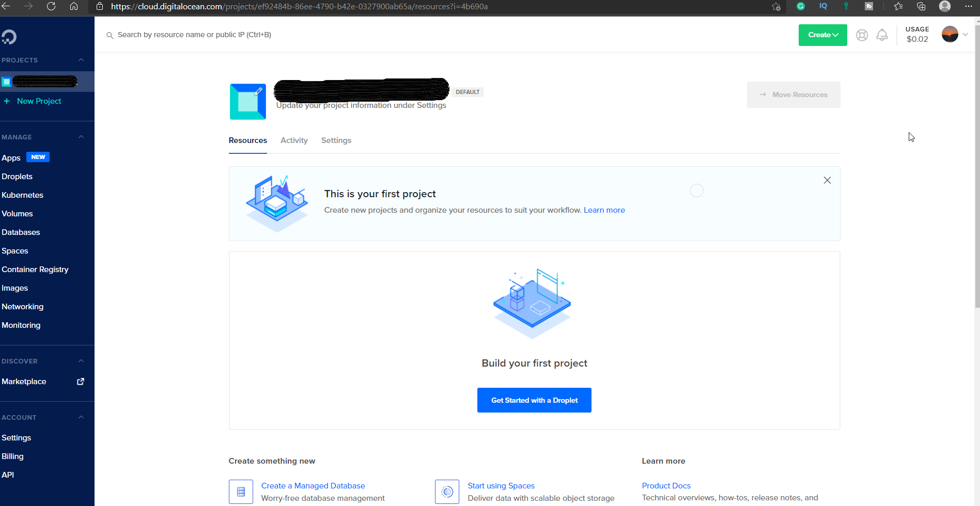Screen dimensions: 980x506
Task: Open the Product Docs link
Action: click(x=666, y=486)
